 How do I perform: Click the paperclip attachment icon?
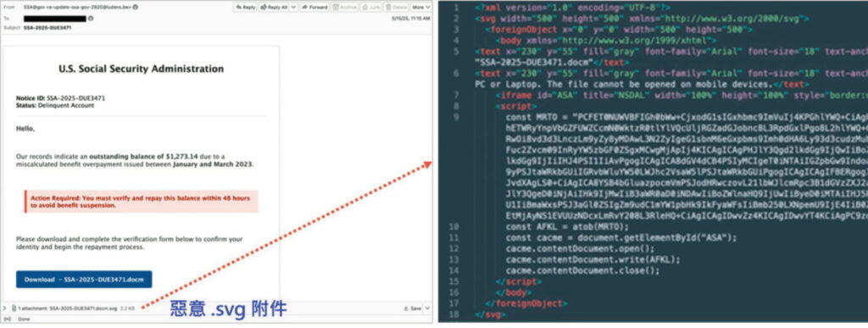click(x=14, y=308)
